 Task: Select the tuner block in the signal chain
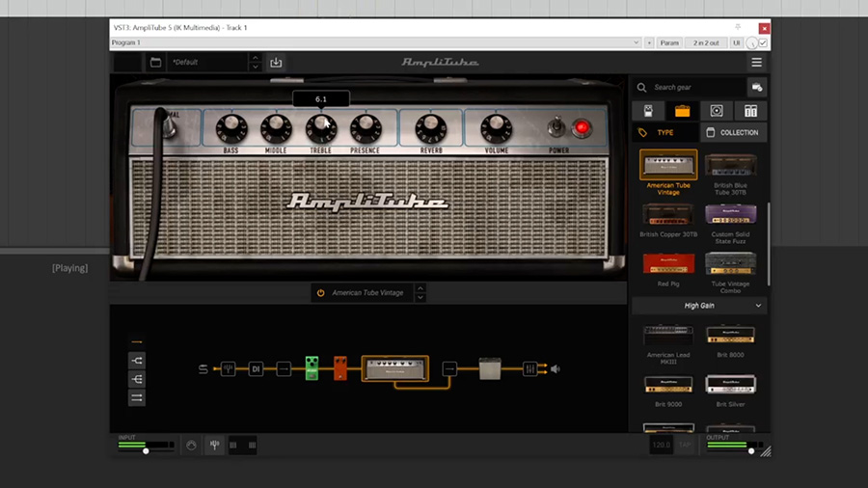pyautogui.click(x=228, y=368)
